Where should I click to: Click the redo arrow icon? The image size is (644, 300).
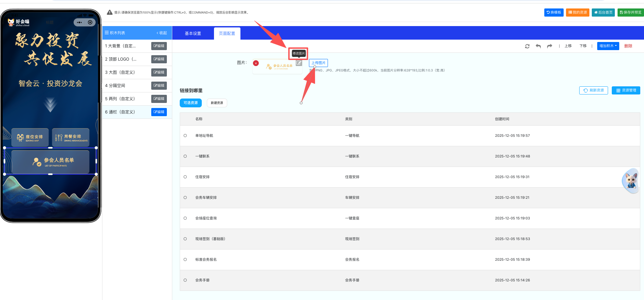(x=549, y=46)
